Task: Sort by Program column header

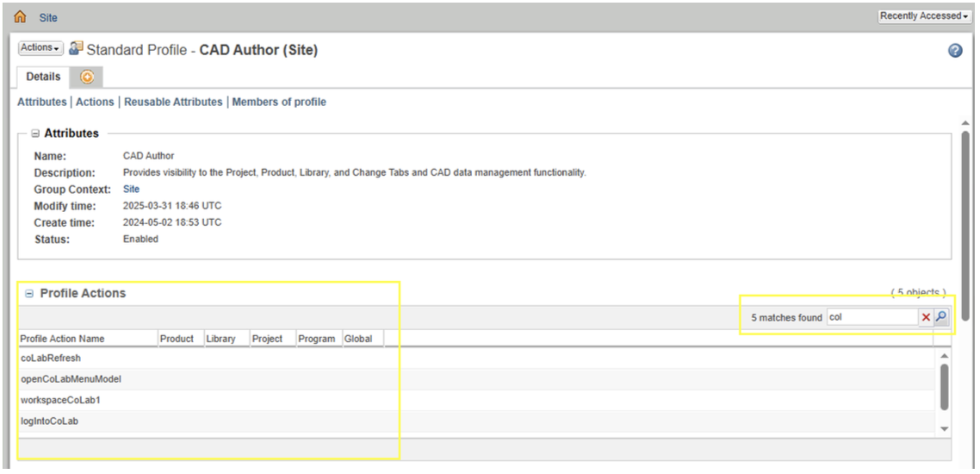Action: (x=319, y=339)
